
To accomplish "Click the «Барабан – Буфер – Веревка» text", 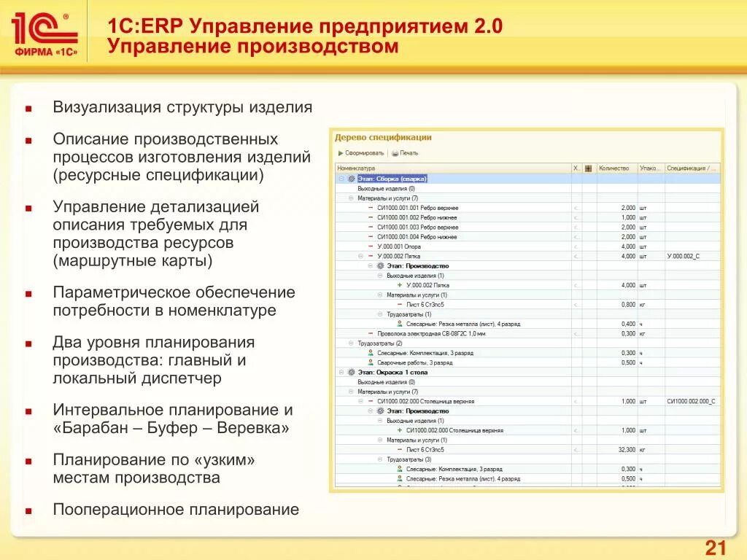I will (x=171, y=427).
